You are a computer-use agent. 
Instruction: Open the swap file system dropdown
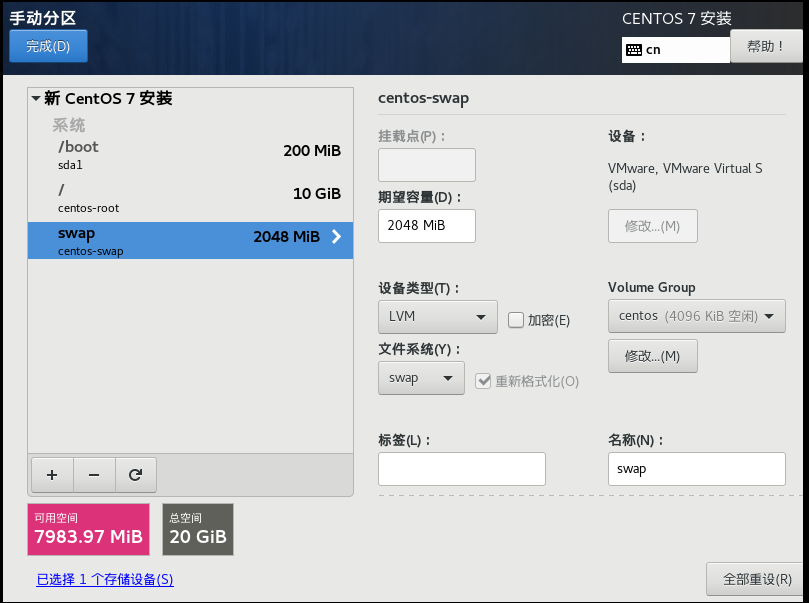pyautogui.click(x=421, y=378)
